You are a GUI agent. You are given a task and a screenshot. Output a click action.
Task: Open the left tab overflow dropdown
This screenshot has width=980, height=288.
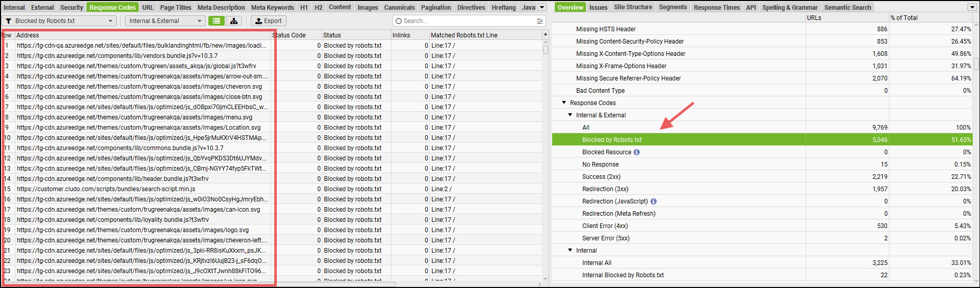click(x=542, y=7)
